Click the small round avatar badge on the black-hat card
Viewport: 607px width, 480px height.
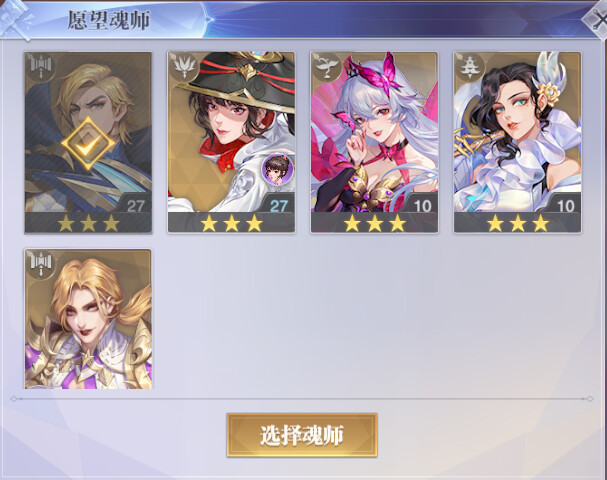(x=278, y=169)
